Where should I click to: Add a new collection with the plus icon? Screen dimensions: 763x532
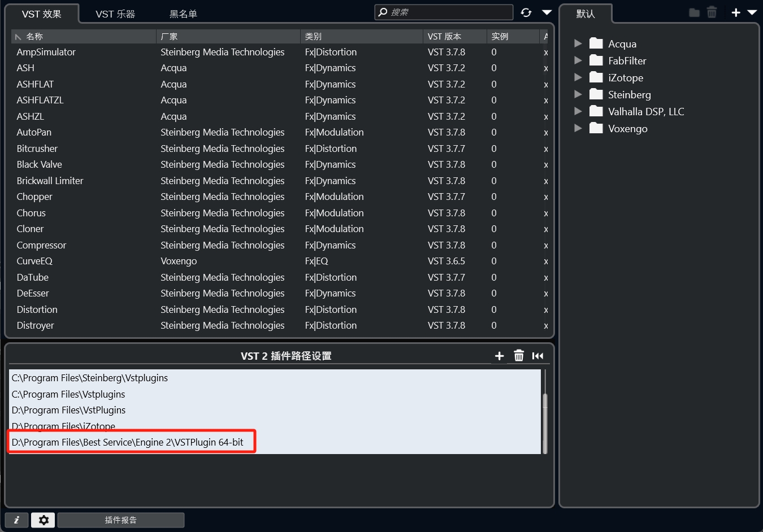click(735, 12)
